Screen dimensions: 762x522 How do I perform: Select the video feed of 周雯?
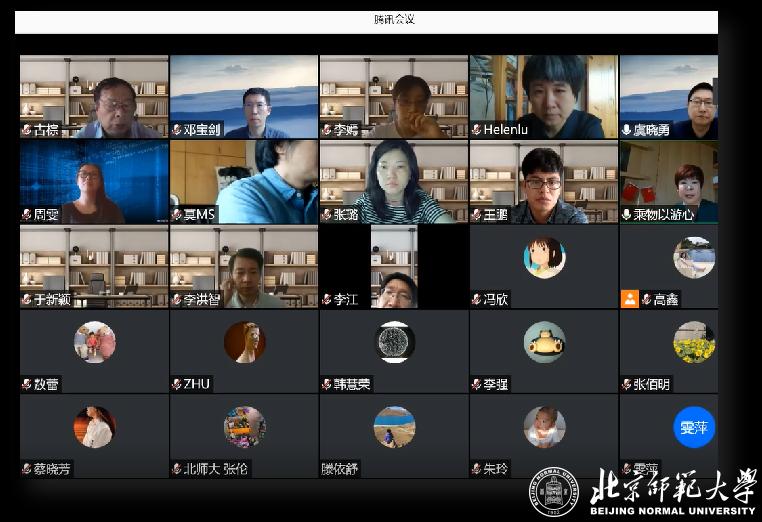pyautogui.click(x=93, y=180)
